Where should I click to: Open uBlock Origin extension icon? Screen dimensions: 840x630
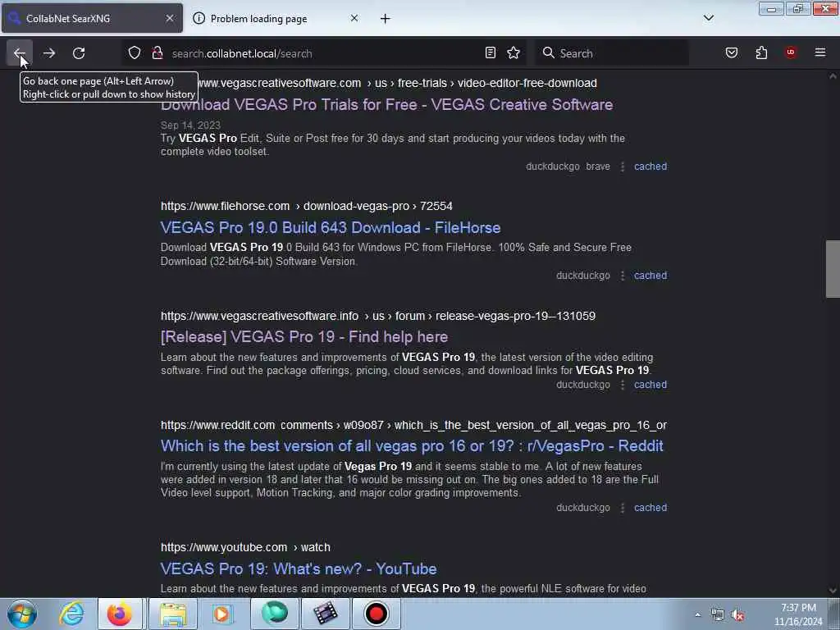pyautogui.click(x=791, y=52)
